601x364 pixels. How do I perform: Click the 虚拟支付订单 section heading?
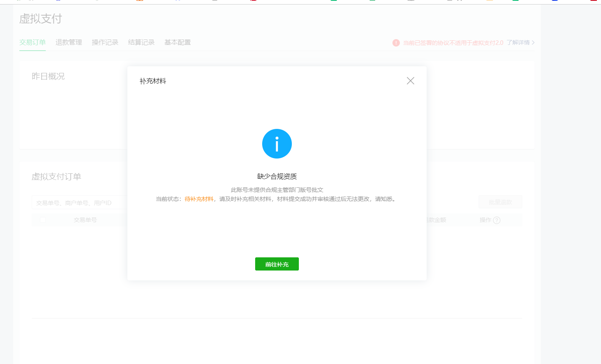point(56,177)
